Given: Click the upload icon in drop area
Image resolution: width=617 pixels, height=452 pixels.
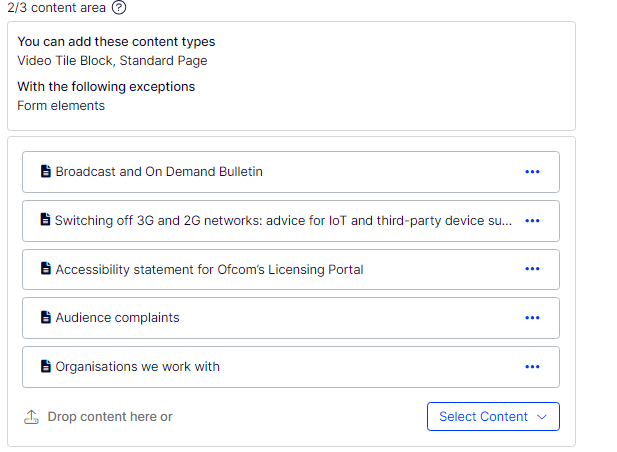Looking at the screenshot, I should (x=31, y=417).
